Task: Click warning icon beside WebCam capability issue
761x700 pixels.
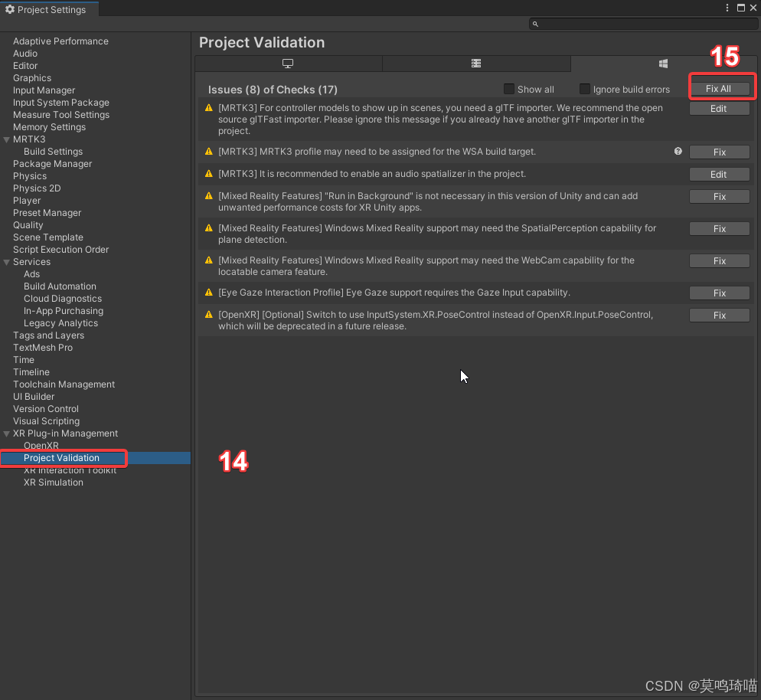Action: point(209,260)
